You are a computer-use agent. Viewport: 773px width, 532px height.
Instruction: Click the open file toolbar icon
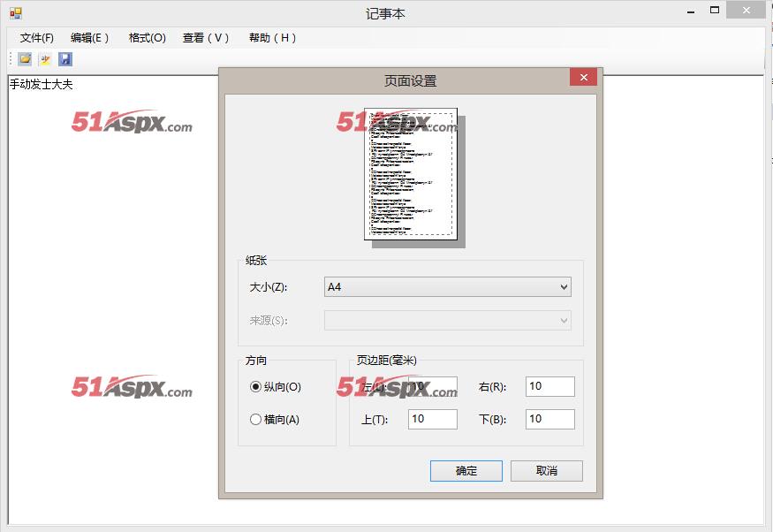(x=25, y=59)
